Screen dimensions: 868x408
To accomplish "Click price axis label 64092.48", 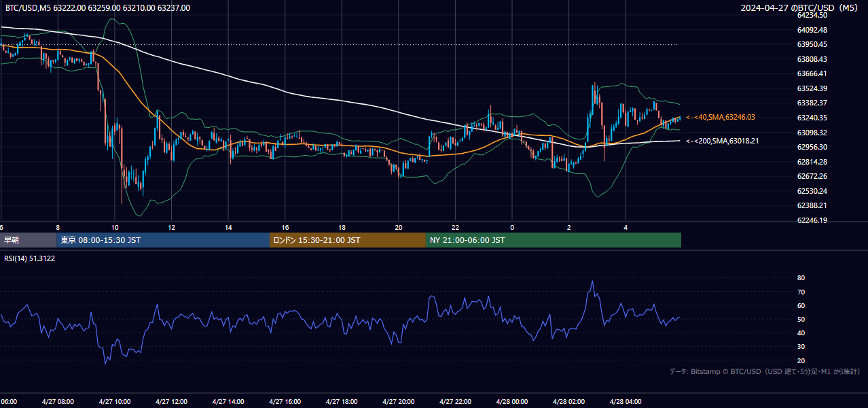I will 812,30.
